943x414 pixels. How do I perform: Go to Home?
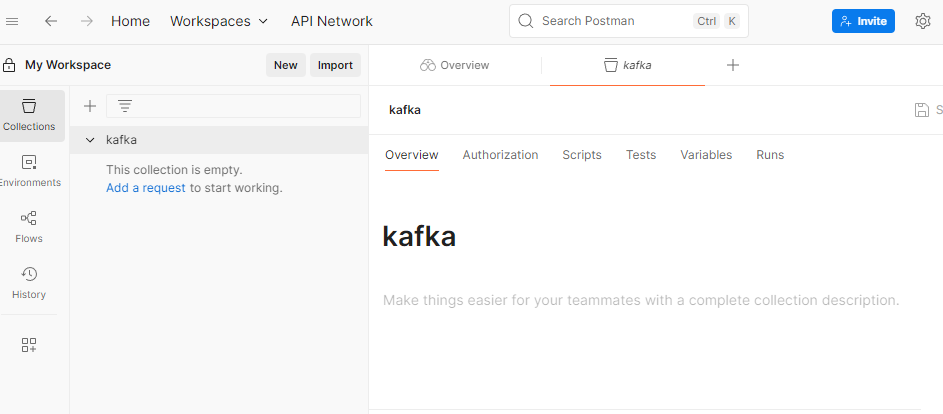pyautogui.click(x=131, y=21)
